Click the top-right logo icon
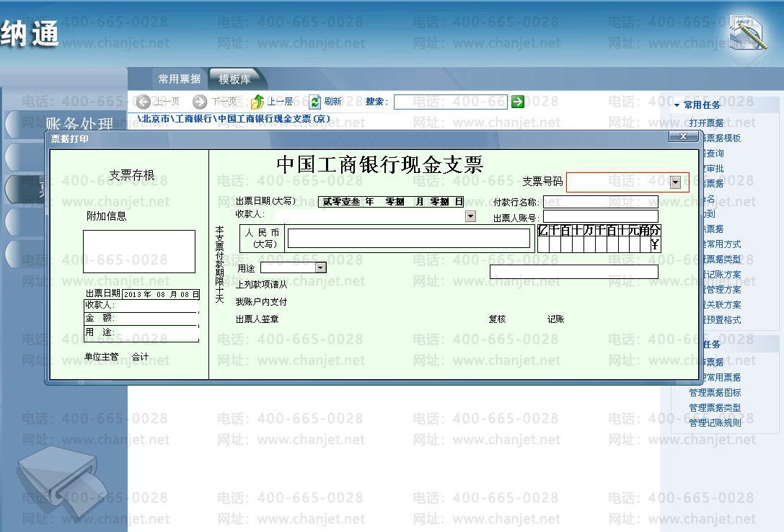 coord(747,32)
